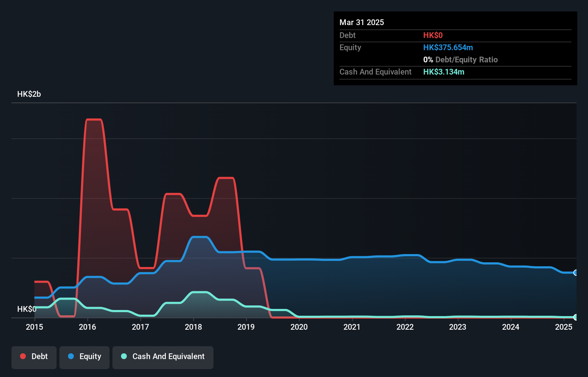Select the 2020 year label

point(299,327)
